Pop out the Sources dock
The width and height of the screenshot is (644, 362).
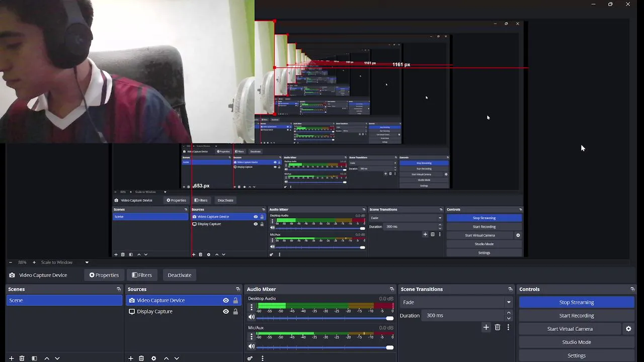tap(238, 289)
